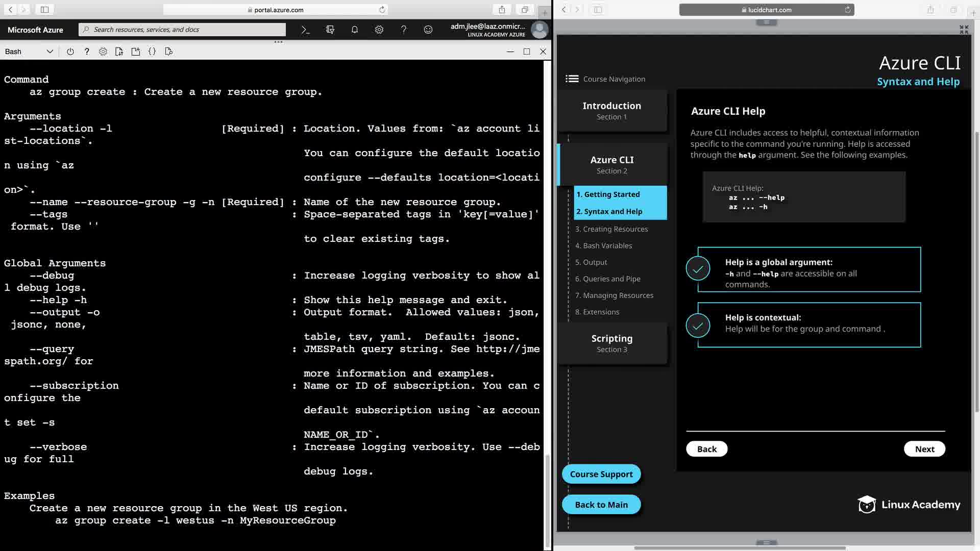The width and height of the screenshot is (980, 551).
Task: Expand the Scripting Section 3 panel
Action: (x=611, y=343)
